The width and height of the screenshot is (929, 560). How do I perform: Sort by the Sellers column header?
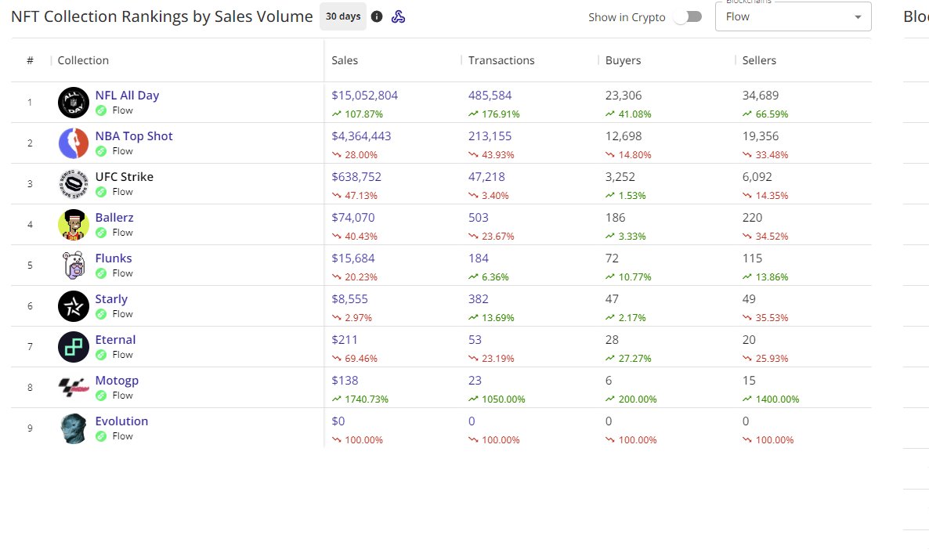pyautogui.click(x=759, y=60)
